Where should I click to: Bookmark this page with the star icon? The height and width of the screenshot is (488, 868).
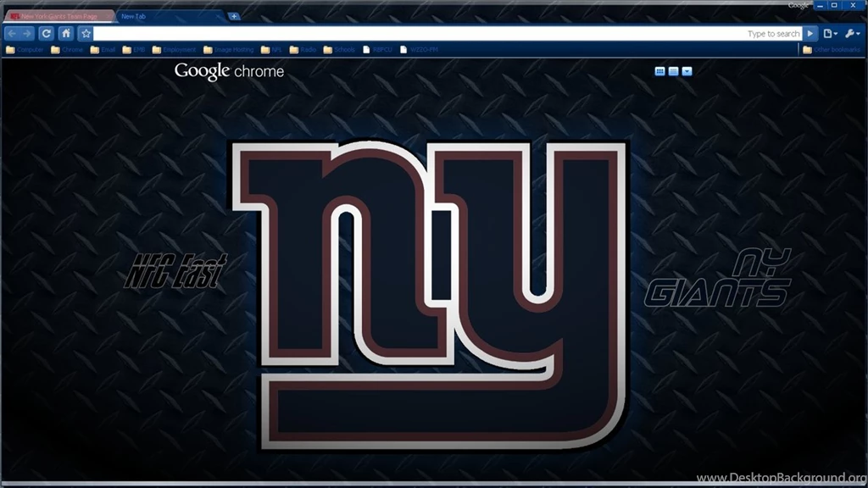pyautogui.click(x=86, y=34)
